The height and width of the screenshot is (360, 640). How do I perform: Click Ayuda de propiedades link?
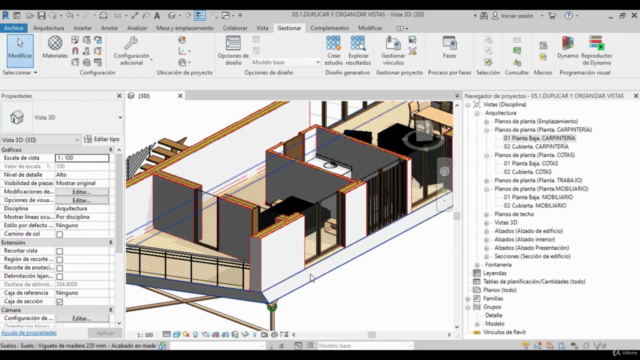(x=29, y=333)
